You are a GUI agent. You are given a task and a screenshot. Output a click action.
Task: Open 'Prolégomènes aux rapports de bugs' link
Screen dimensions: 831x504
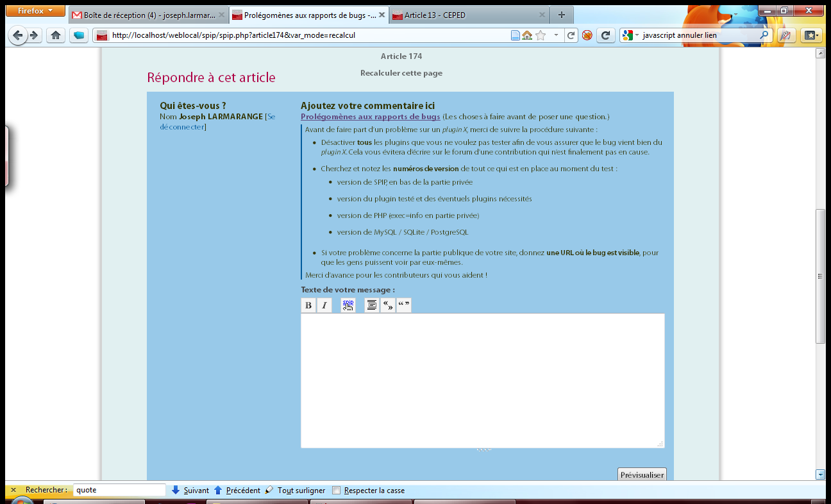(x=370, y=117)
